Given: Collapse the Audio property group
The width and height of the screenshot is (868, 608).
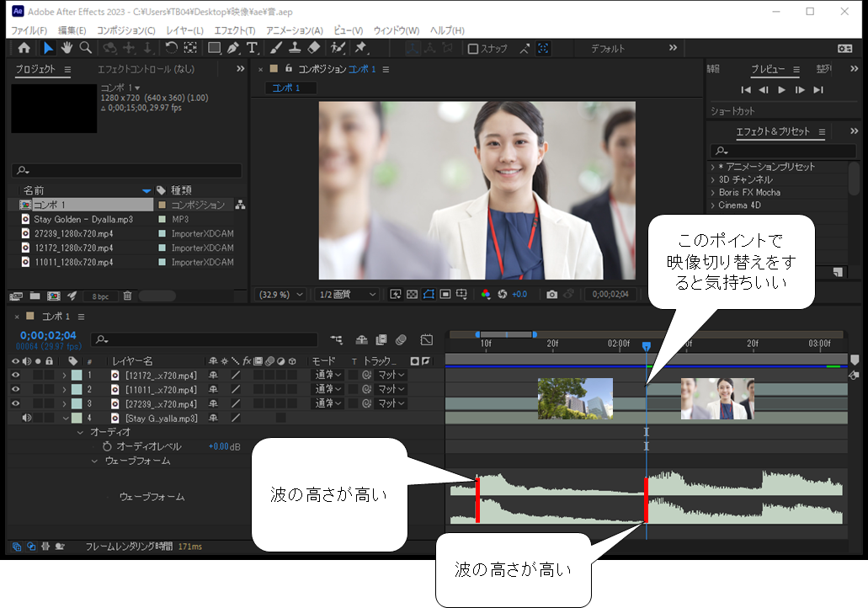Looking at the screenshot, I should (x=80, y=432).
